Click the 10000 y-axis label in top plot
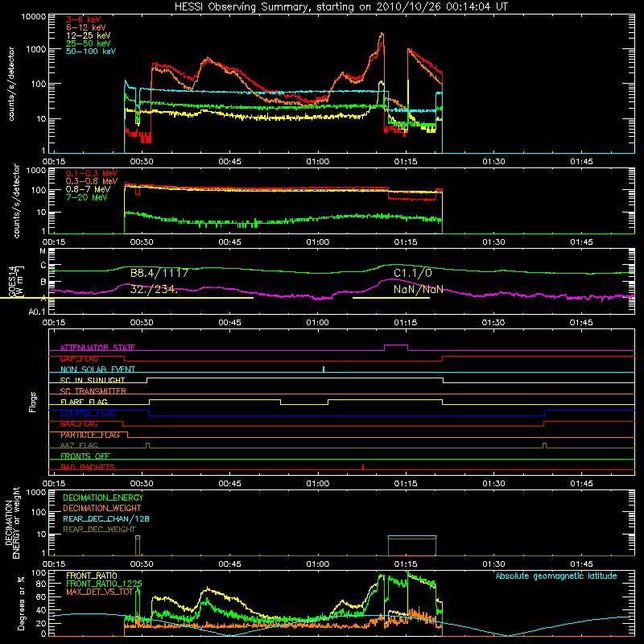 (x=34, y=16)
